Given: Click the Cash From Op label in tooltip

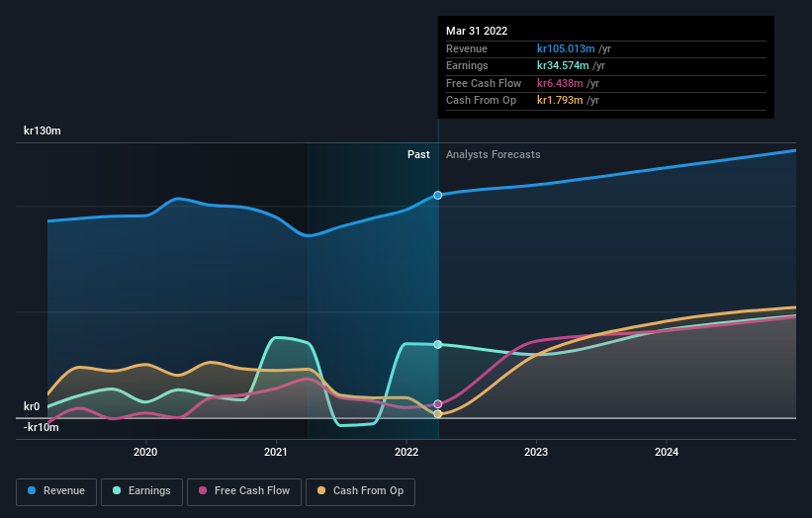Looking at the screenshot, I should 481,101.
